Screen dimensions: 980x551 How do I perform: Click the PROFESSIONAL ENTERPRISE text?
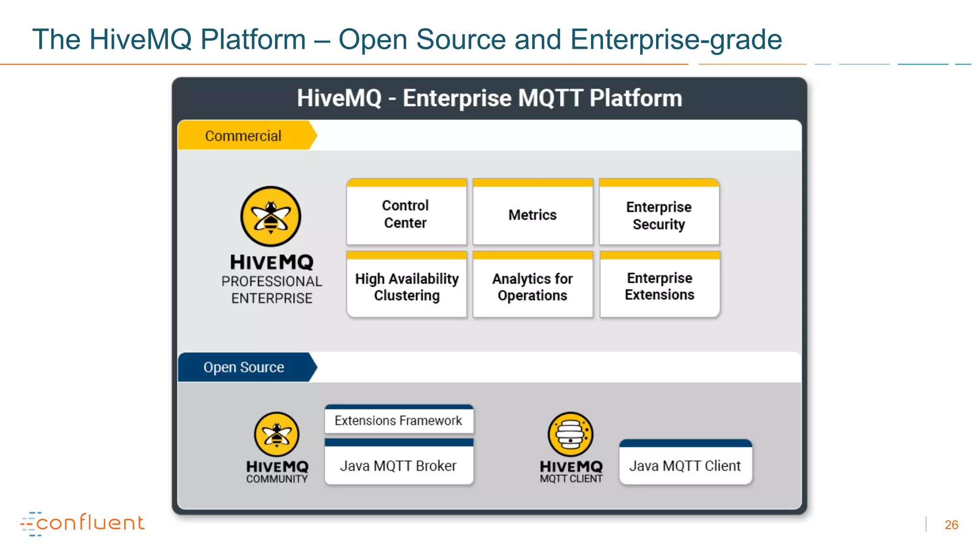point(272,289)
